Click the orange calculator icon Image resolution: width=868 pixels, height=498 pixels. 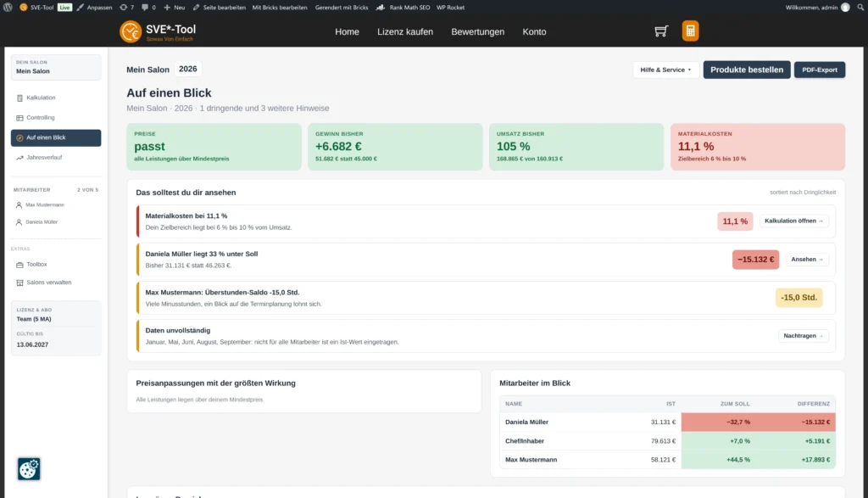tap(690, 31)
